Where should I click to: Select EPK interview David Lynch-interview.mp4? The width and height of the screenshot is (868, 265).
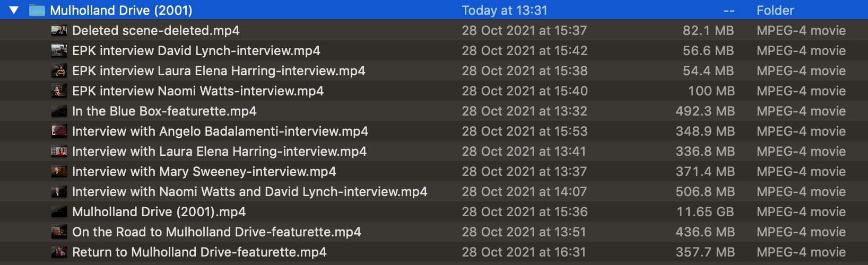pos(196,50)
